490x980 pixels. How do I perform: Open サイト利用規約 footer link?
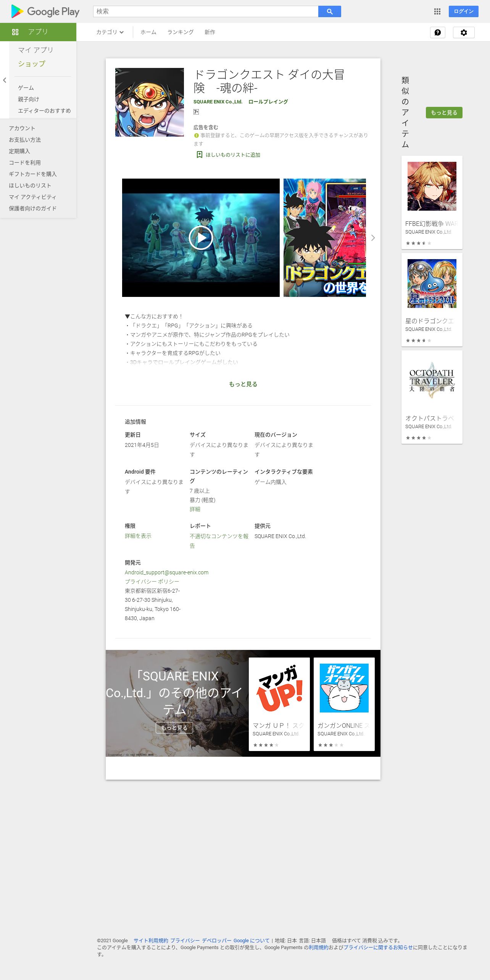point(151,941)
